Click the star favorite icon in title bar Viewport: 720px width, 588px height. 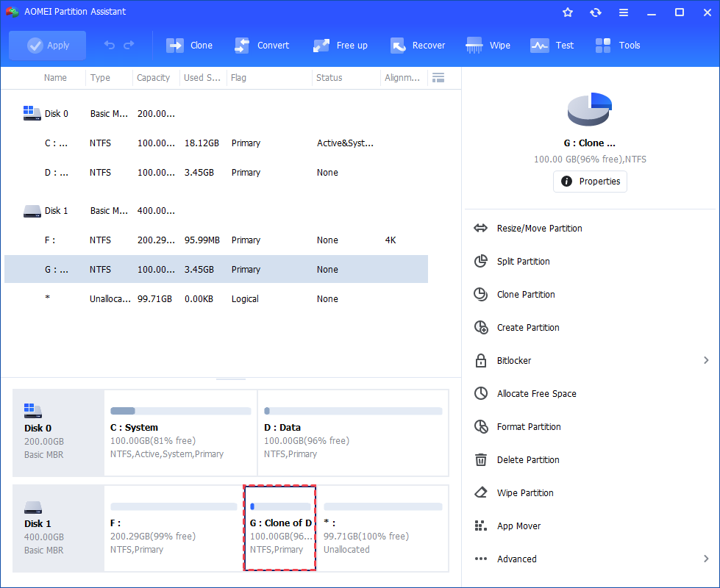tap(568, 12)
